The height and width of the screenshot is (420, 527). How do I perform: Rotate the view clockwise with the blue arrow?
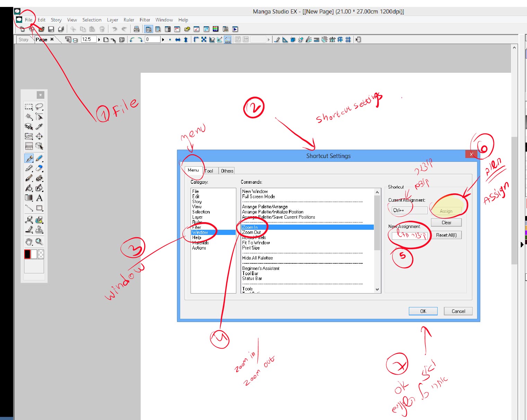[x=140, y=40]
